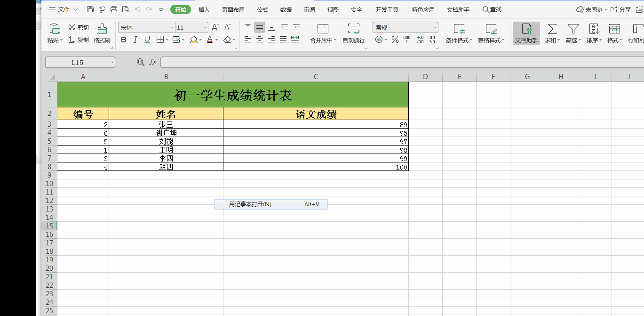
Task: Switch to the 审阅 ribbon tab
Action: coord(310,9)
